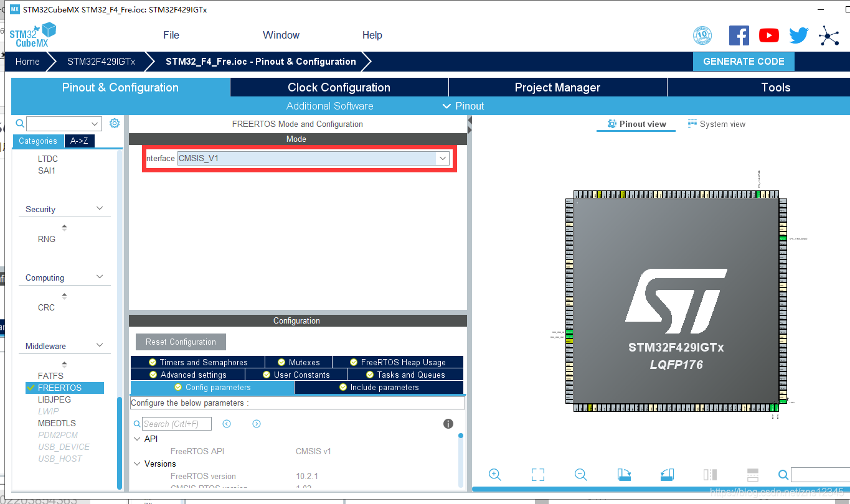Zoom out of the pinout view
The width and height of the screenshot is (850, 504).
580,474
